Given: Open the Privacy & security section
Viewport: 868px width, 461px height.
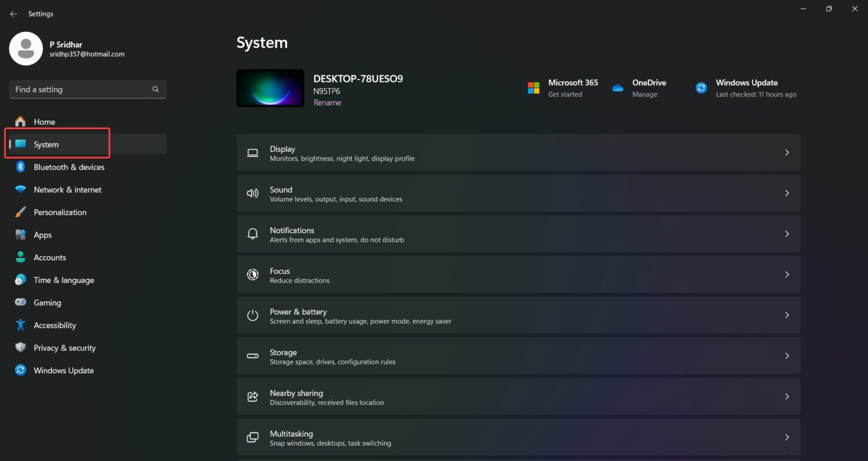Looking at the screenshot, I should pyautogui.click(x=64, y=347).
